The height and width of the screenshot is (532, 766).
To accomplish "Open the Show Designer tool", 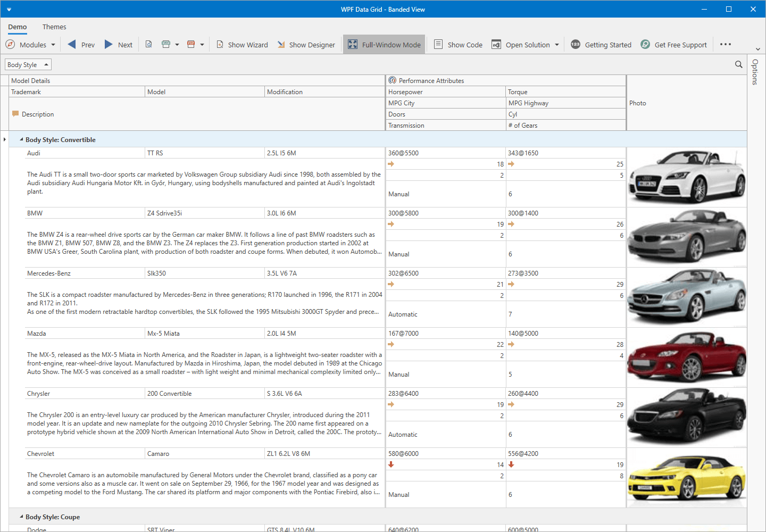I will pyautogui.click(x=306, y=45).
